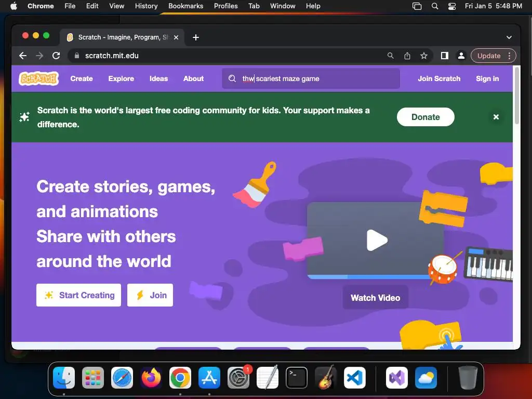Click the lock icon in address bar

77,56
